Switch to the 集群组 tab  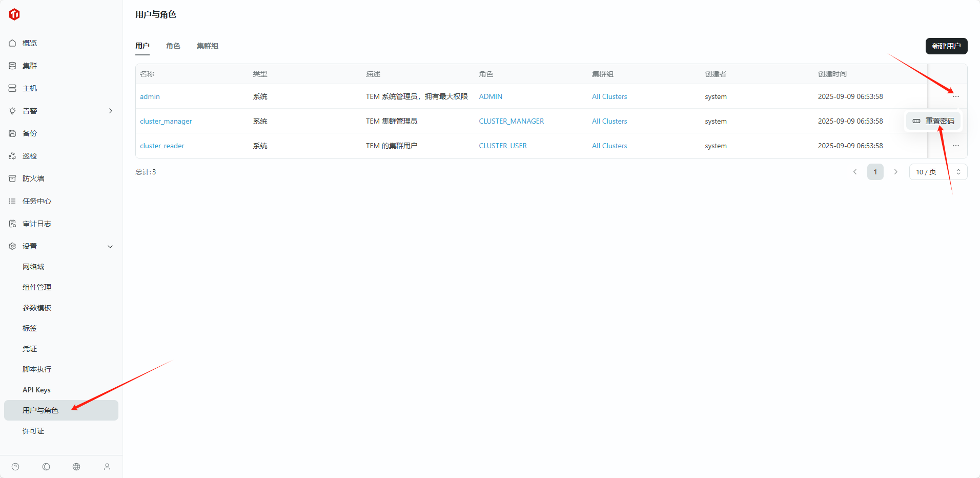coord(208,46)
